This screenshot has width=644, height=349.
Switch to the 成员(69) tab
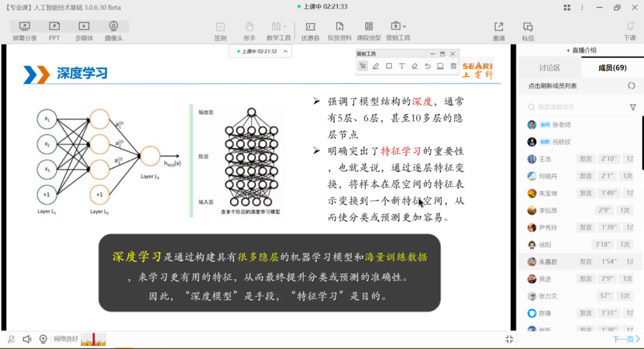(612, 68)
